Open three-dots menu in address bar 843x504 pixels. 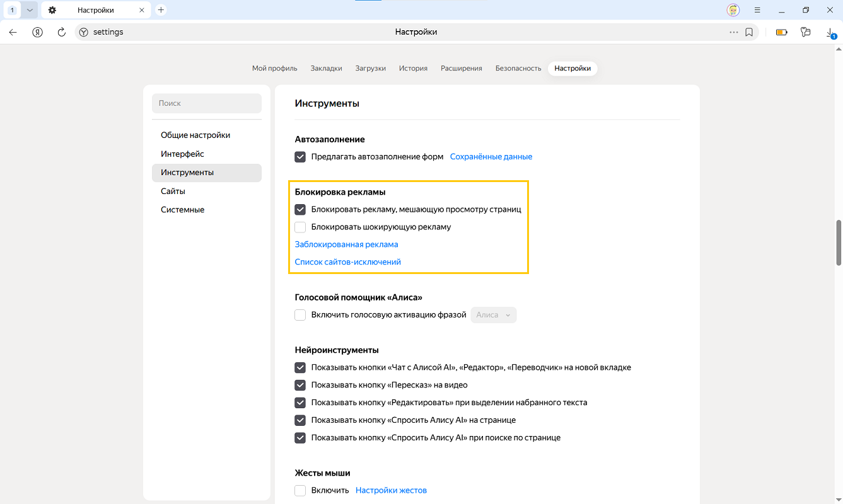click(733, 32)
